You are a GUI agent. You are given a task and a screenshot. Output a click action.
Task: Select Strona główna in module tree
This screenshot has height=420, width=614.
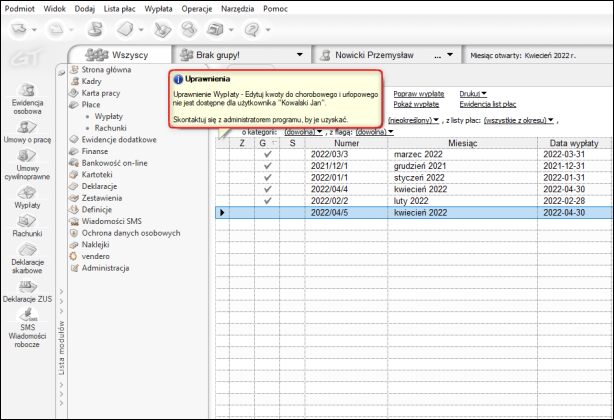[x=106, y=70]
